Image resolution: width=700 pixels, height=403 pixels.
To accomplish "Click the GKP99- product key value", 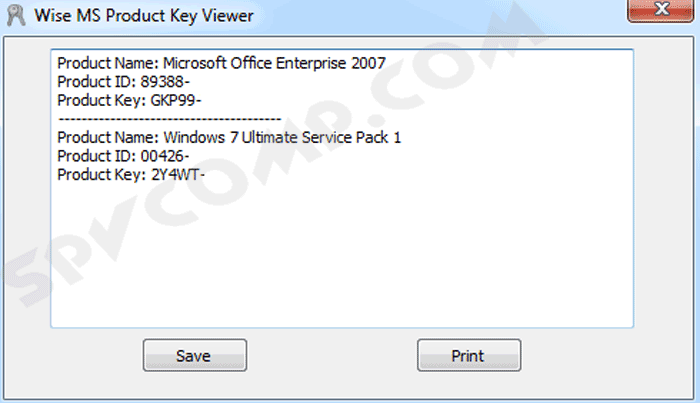I will 176,100.
